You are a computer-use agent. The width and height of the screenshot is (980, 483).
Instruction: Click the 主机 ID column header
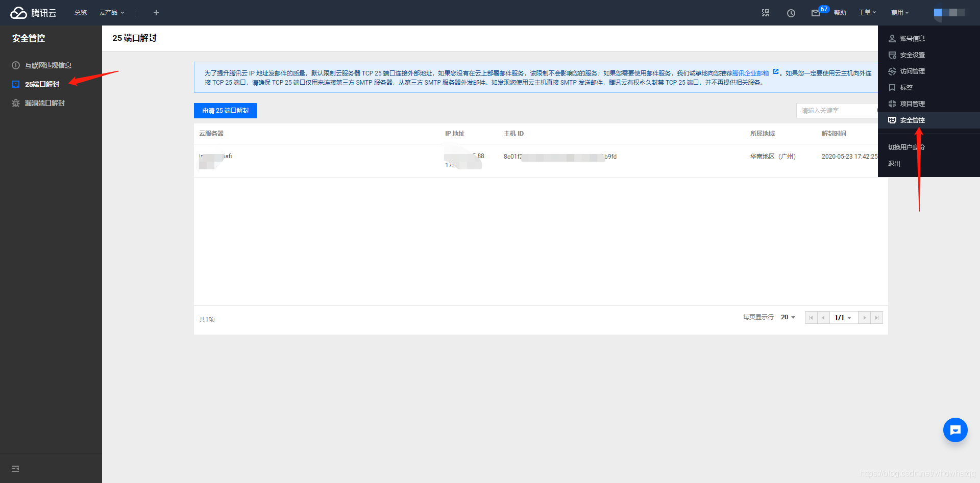tap(513, 134)
